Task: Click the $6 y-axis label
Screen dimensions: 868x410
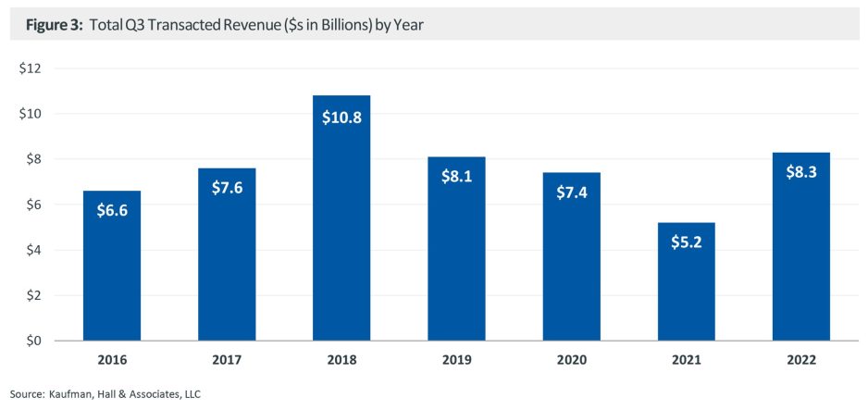Action: coord(34,205)
